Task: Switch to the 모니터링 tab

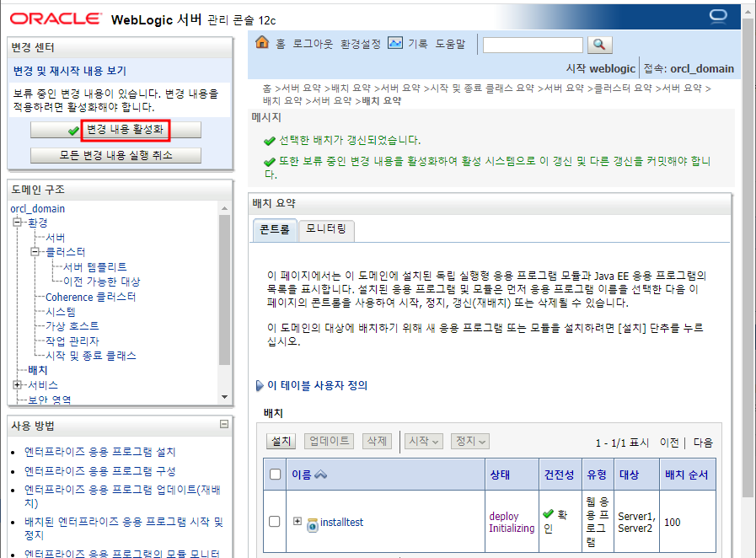Action: (x=326, y=229)
